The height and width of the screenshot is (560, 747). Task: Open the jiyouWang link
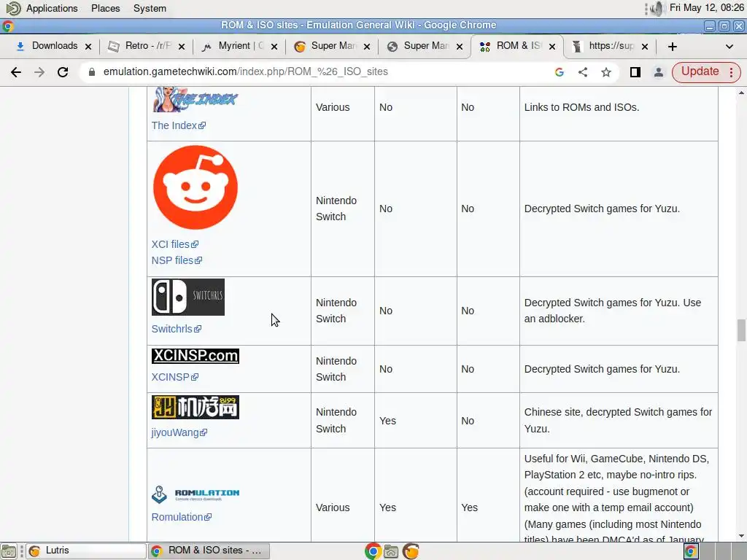[179, 432]
